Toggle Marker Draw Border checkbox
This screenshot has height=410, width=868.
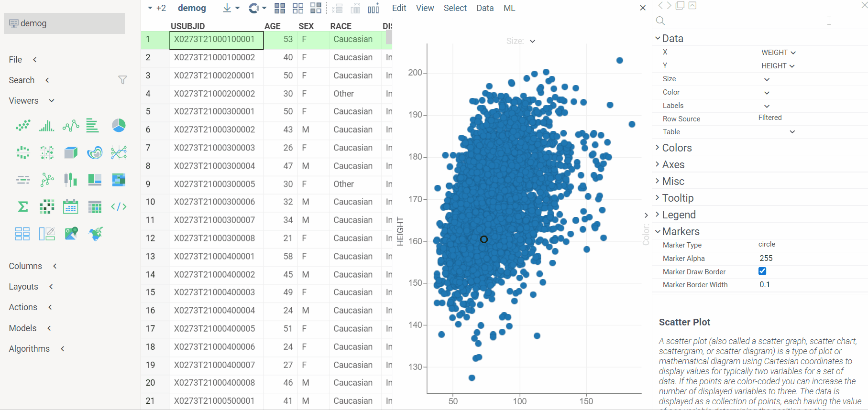762,271
